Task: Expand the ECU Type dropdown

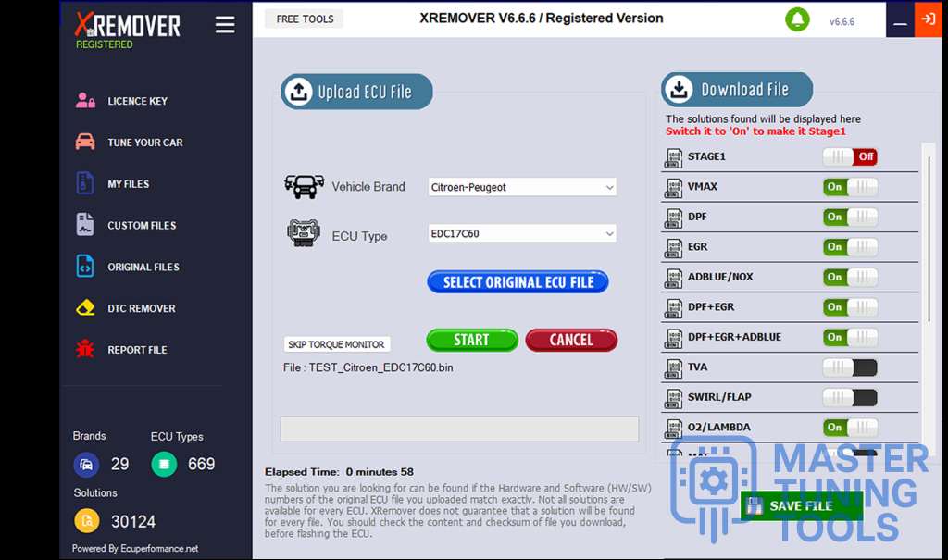Action: (x=522, y=234)
